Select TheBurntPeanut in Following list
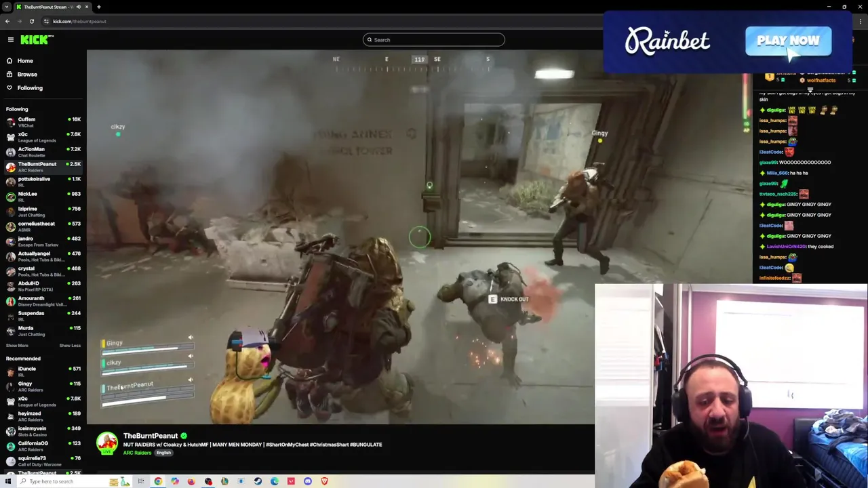The image size is (868, 488). (x=43, y=167)
